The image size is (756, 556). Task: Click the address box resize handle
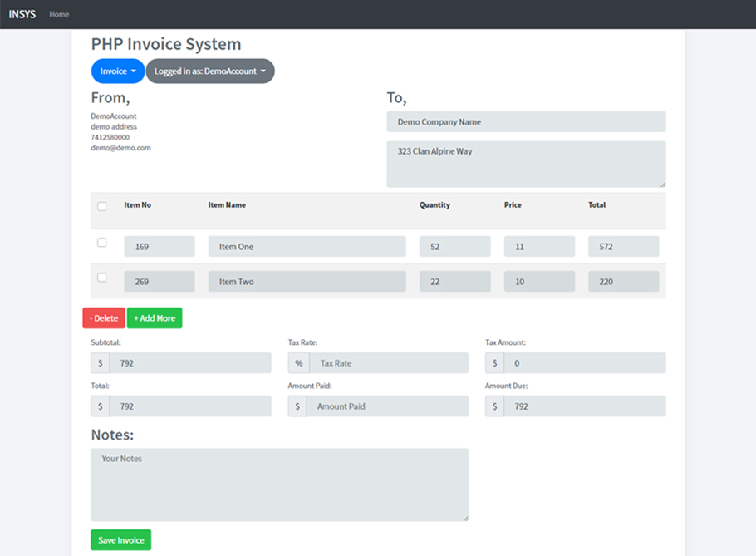[663, 185]
